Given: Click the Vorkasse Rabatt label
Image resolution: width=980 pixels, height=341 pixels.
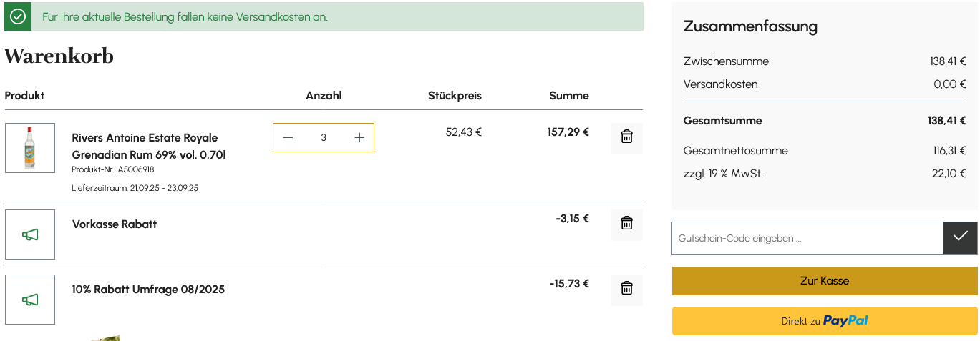Looking at the screenshot, I should [x=115, y=224].
